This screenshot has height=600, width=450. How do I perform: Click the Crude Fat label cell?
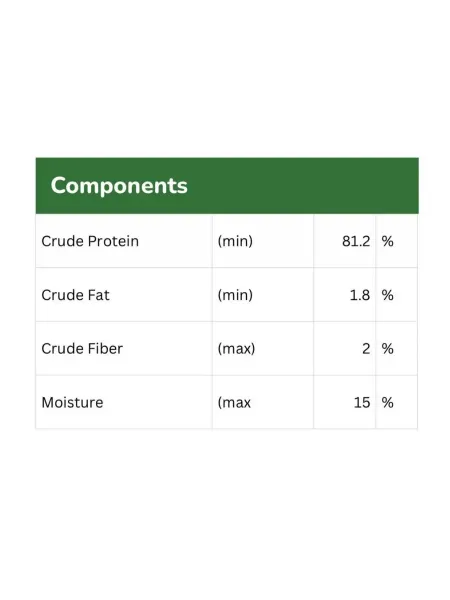(124, 295)
